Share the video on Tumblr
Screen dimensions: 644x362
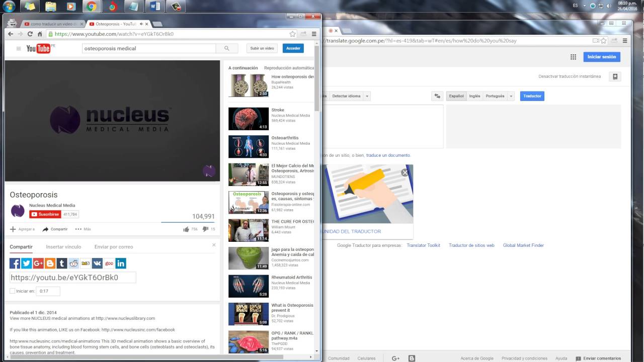(62, 263)
